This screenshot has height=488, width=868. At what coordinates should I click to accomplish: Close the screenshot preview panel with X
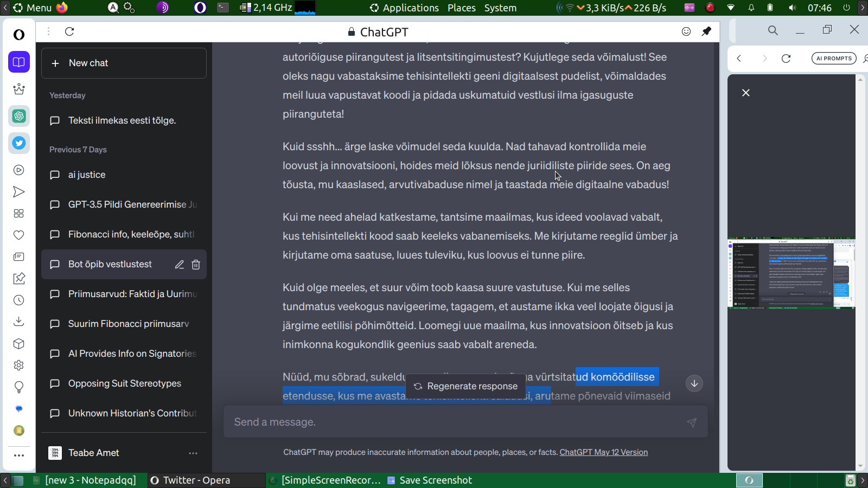[x=746, y=93]
